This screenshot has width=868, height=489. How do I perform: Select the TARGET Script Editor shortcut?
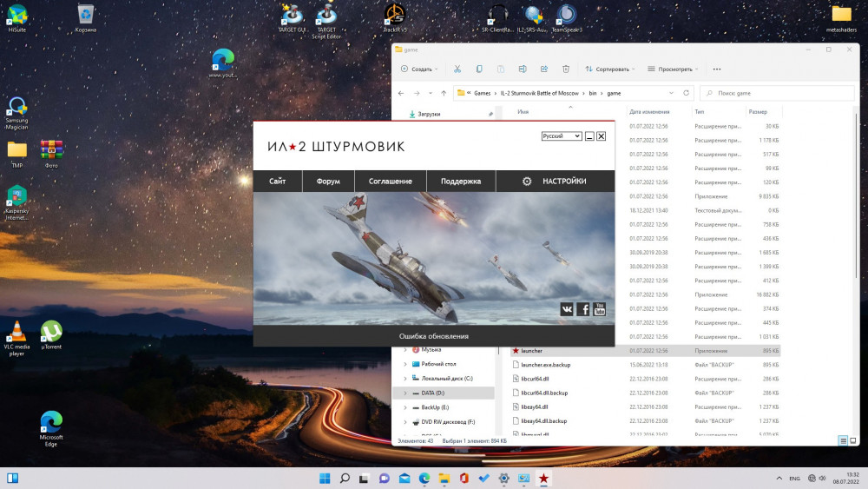pyautogui.click(x=326, y=21)
